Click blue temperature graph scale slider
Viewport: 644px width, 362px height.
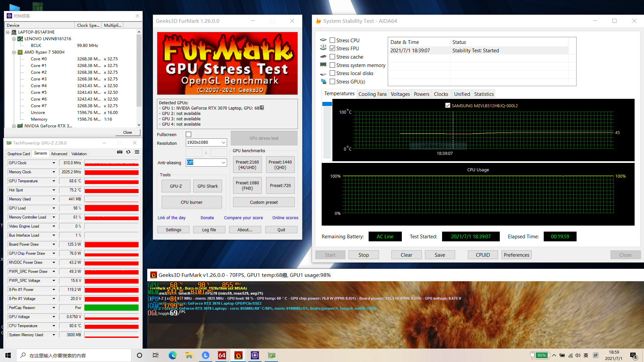tap(327, 104)
